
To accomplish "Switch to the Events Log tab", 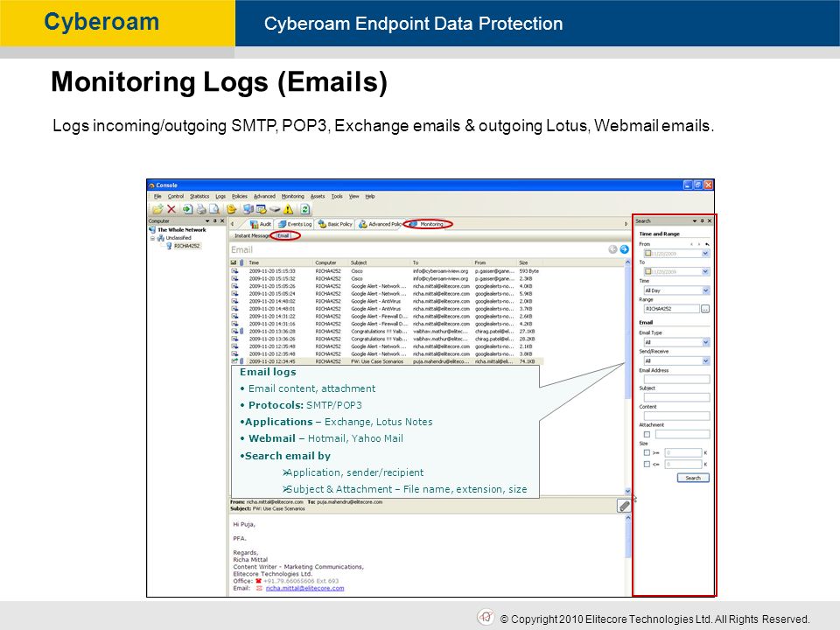I will 295,224.
